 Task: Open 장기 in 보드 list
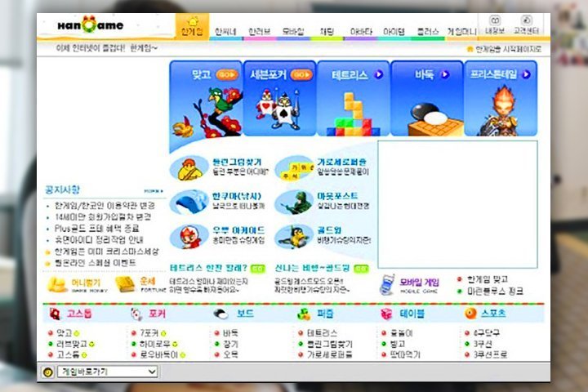pyautogui.click(x=230, y=344)
